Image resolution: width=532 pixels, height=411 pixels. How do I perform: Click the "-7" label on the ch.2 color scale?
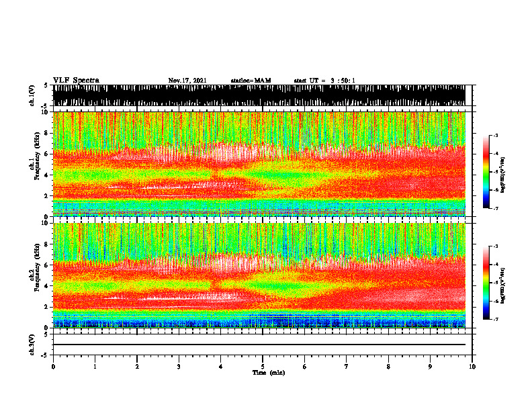tap(496, 319)
